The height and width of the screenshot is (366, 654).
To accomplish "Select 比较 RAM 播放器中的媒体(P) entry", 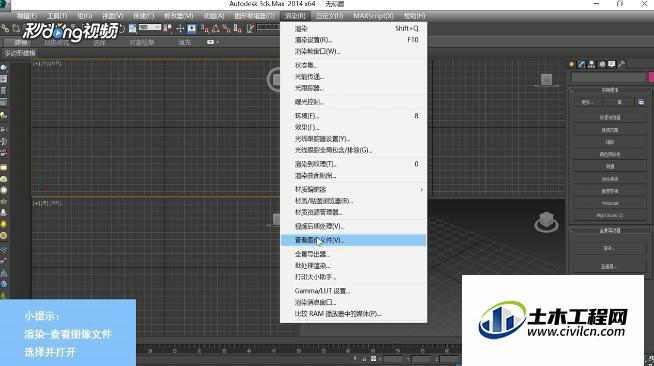I will [353, 313].
